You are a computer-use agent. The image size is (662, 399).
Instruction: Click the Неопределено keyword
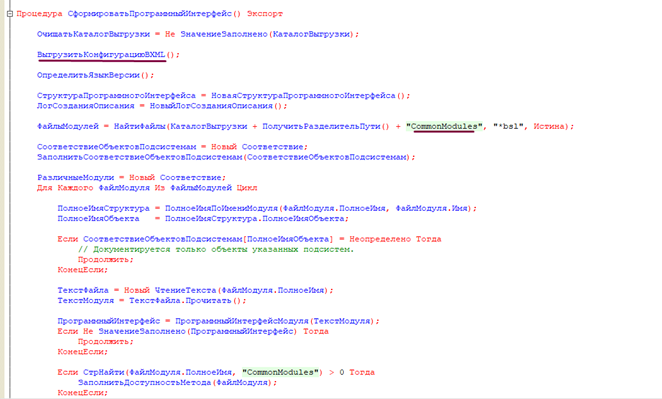pyautogui.click(x=380, y=239)
